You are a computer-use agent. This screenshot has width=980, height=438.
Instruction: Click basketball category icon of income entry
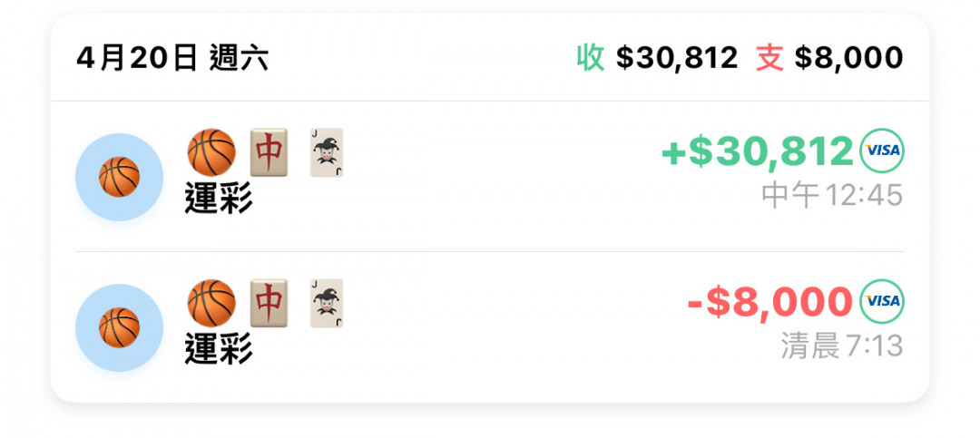(119, 177)
